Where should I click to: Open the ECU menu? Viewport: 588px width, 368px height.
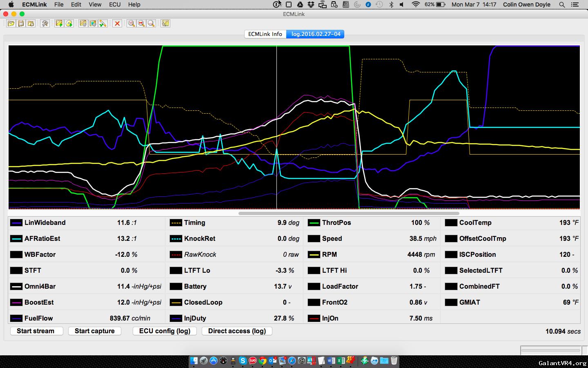pos(115,4)
